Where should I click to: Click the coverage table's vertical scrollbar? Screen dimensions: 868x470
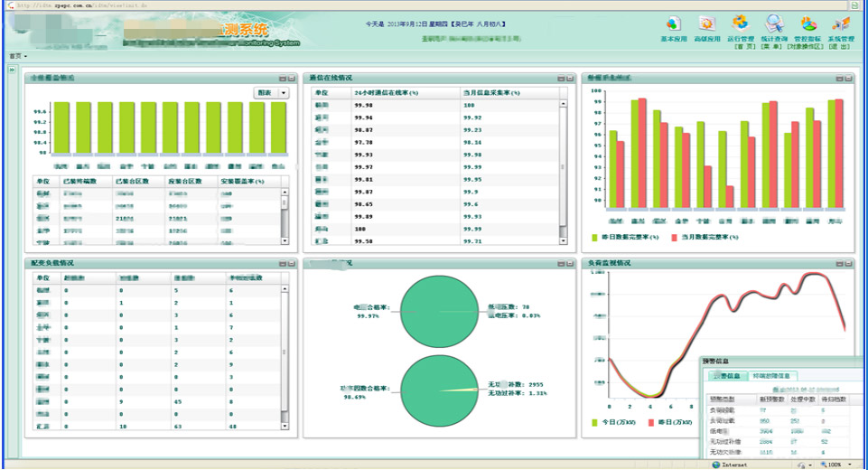[285, 217]
